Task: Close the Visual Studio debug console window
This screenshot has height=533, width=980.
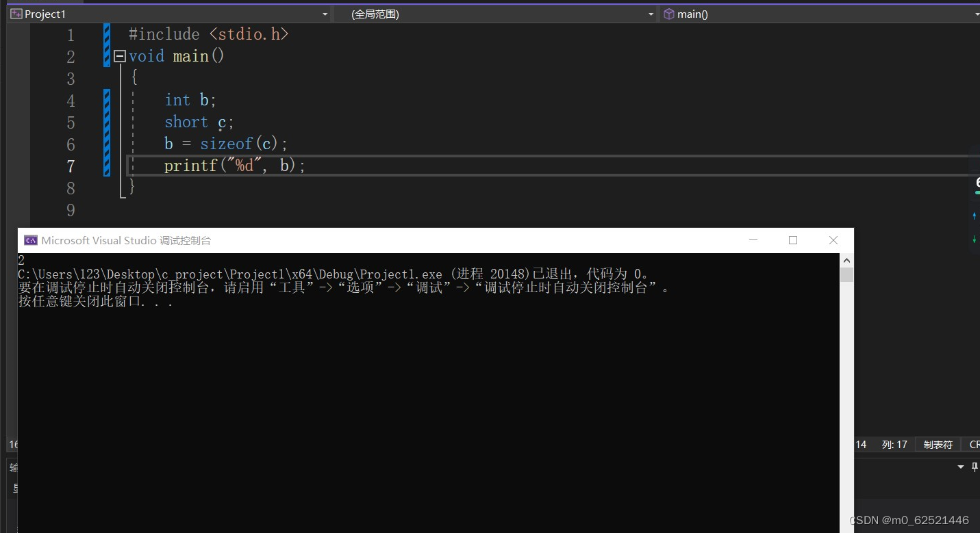Action: pos(833,240)
